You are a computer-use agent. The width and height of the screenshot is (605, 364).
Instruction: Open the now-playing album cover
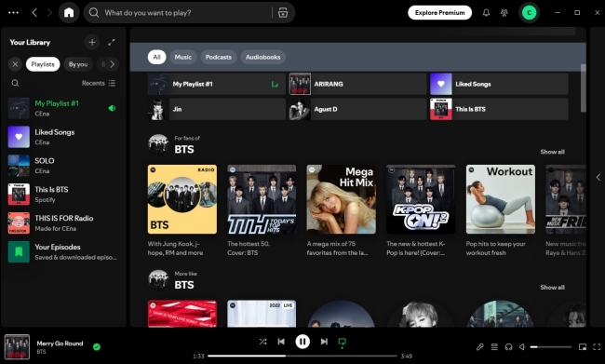(x=17, y=346)
